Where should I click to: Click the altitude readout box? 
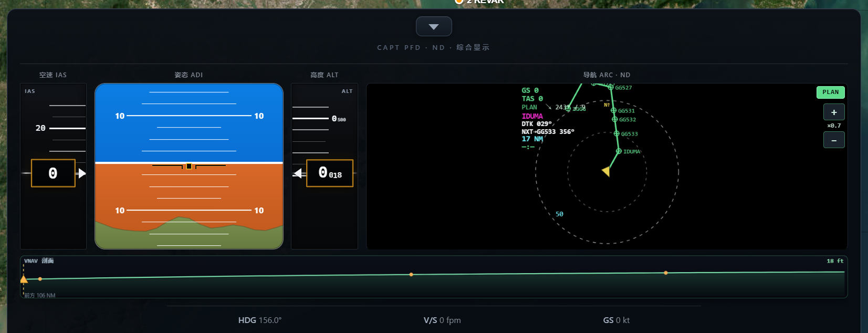point(330,173)
